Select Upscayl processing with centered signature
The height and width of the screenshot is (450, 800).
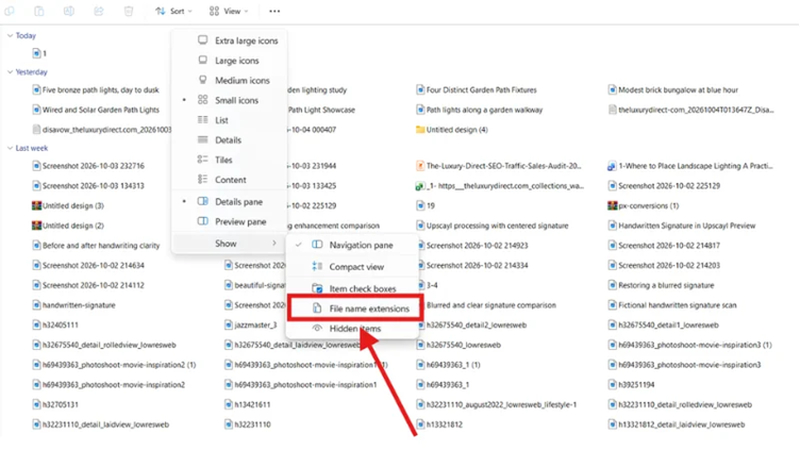pyautogui.click(x=492, y=226)
